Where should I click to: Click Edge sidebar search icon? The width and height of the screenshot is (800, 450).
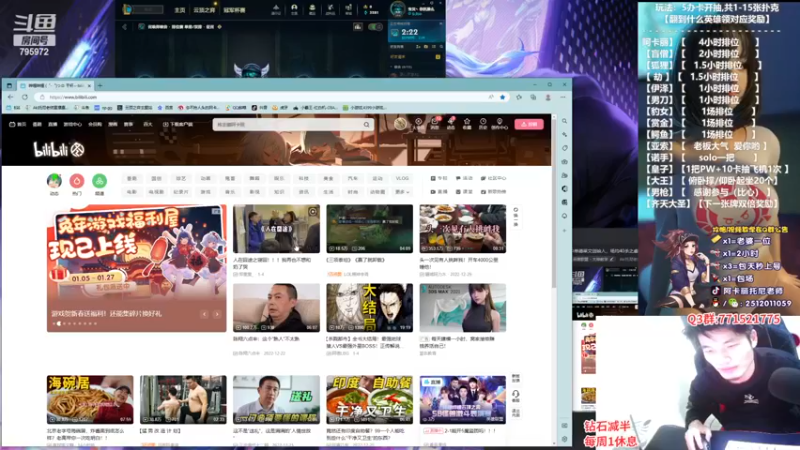pyautogui.click(x=564, y=121)
